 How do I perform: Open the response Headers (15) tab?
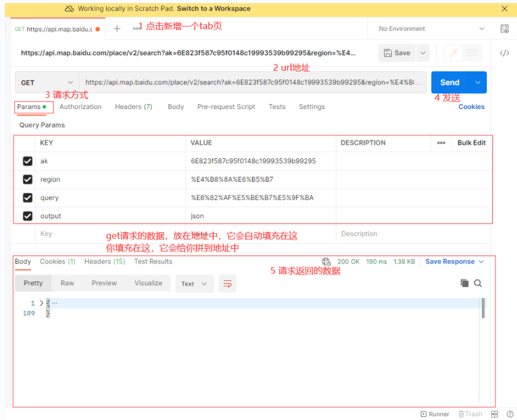tap(105, 262)
